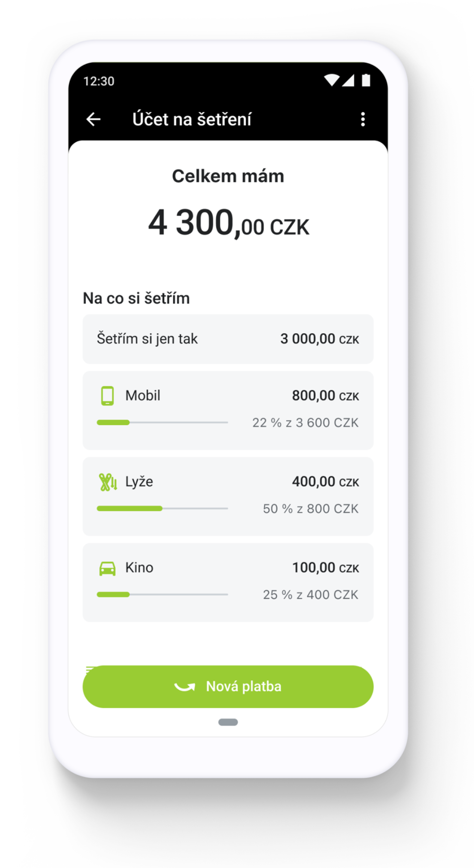The width and height of the screenshot is (474, 868).
Task: Tap the Účet na šetření title
Action: [x=192, y=119]
